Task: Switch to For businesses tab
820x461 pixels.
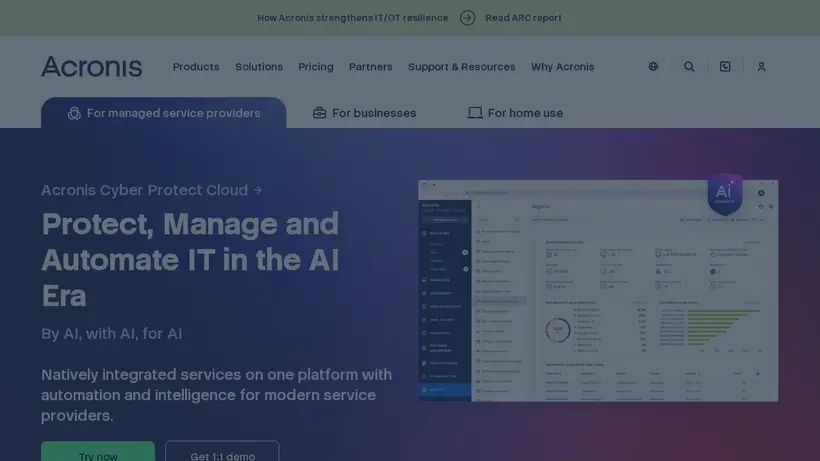Action: pos(365,113)
